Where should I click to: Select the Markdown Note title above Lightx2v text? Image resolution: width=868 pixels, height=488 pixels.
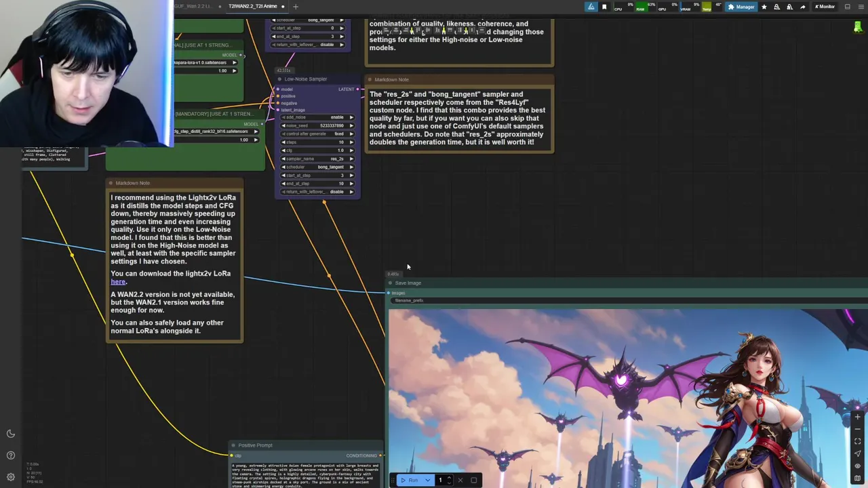point(132,183)
